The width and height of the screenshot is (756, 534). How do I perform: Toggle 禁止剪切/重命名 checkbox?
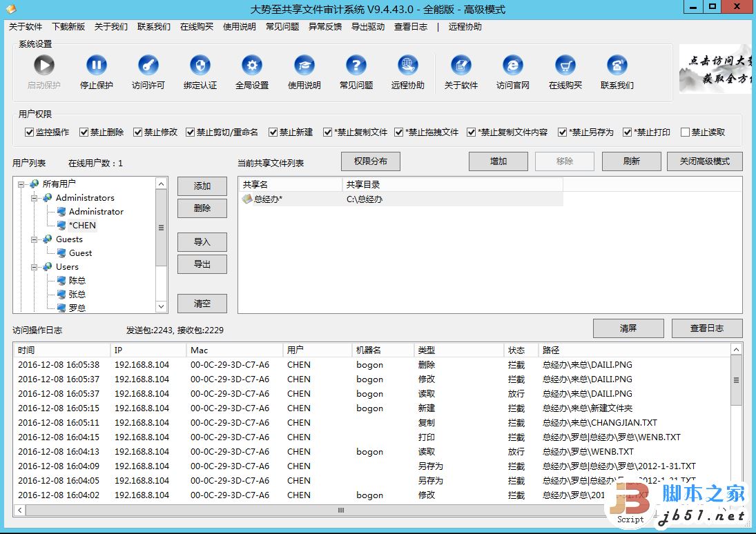click(x=191, y=132)
